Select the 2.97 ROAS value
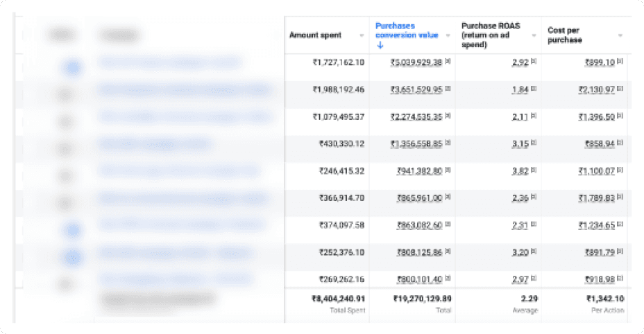 click(520, 279)
